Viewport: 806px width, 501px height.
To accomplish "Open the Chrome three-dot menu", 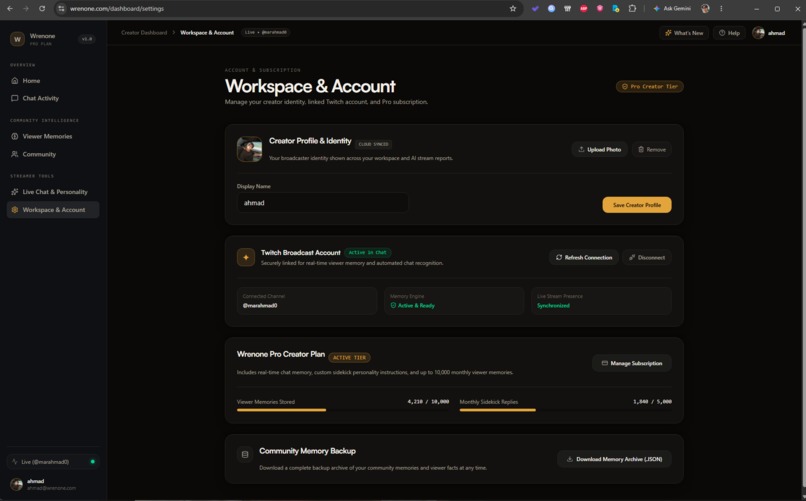I will coord(721,9).
